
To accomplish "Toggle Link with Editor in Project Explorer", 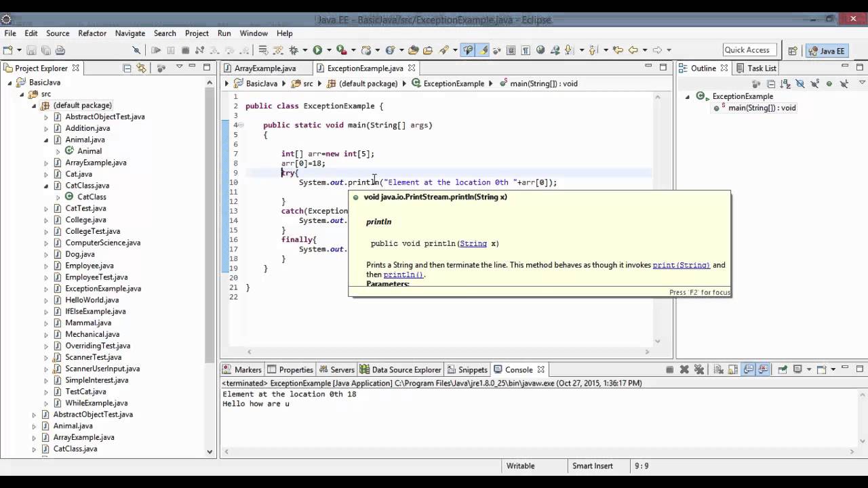I will pyautogui.click(x=141, y=68).
